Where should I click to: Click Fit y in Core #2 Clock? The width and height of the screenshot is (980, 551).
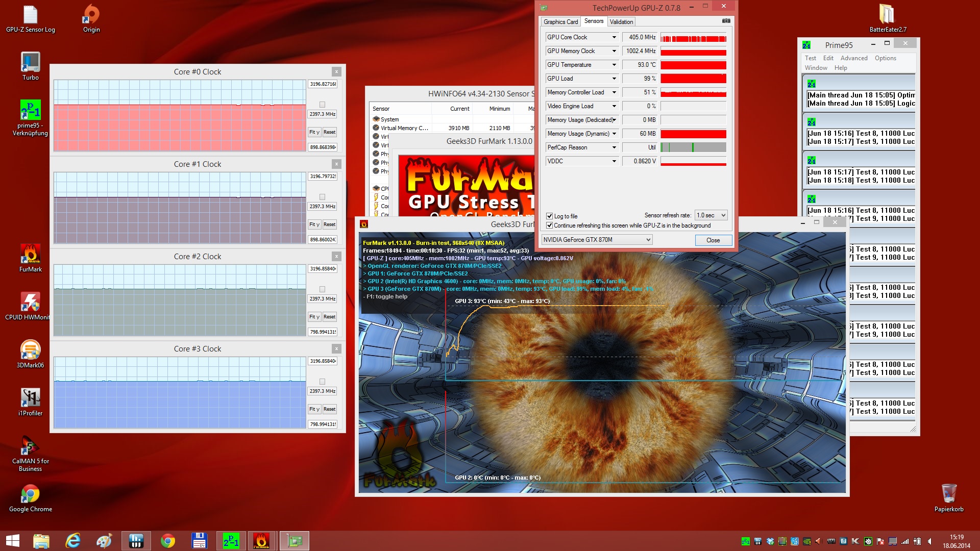(314, 317)
